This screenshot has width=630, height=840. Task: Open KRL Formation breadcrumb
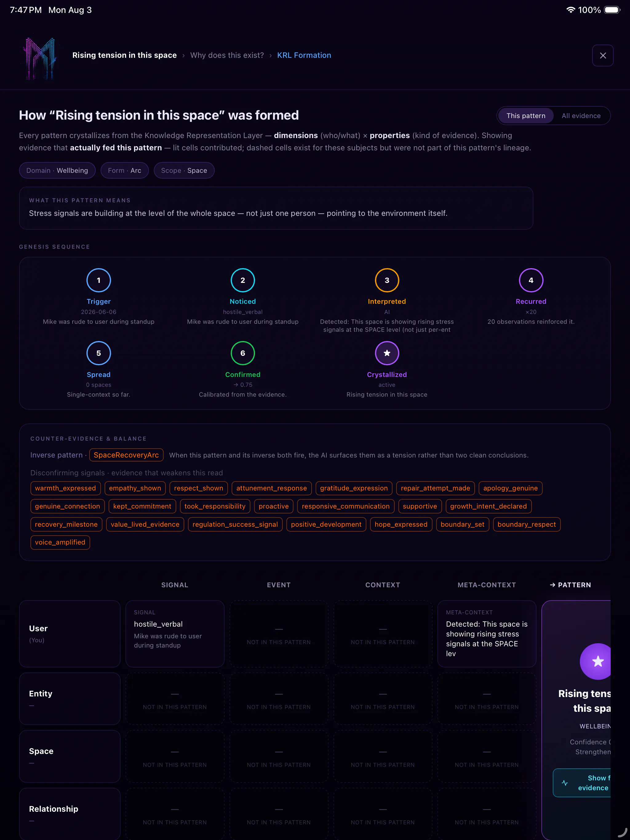coord(304,55)
